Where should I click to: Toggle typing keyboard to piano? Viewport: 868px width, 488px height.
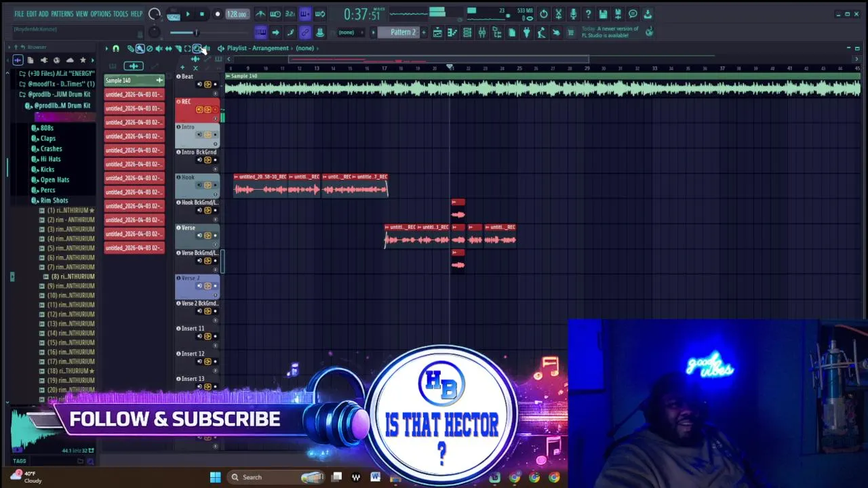[x=260, y=33]
